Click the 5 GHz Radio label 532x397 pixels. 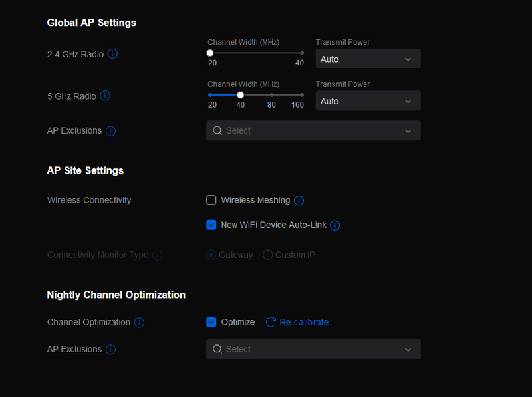coord(72,96)
